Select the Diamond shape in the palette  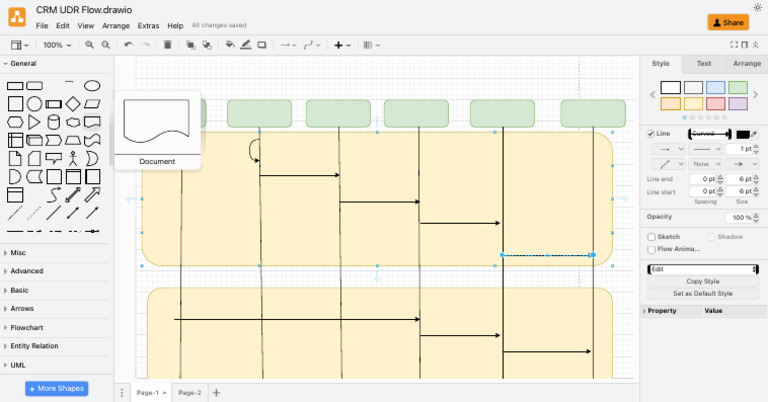73,104
